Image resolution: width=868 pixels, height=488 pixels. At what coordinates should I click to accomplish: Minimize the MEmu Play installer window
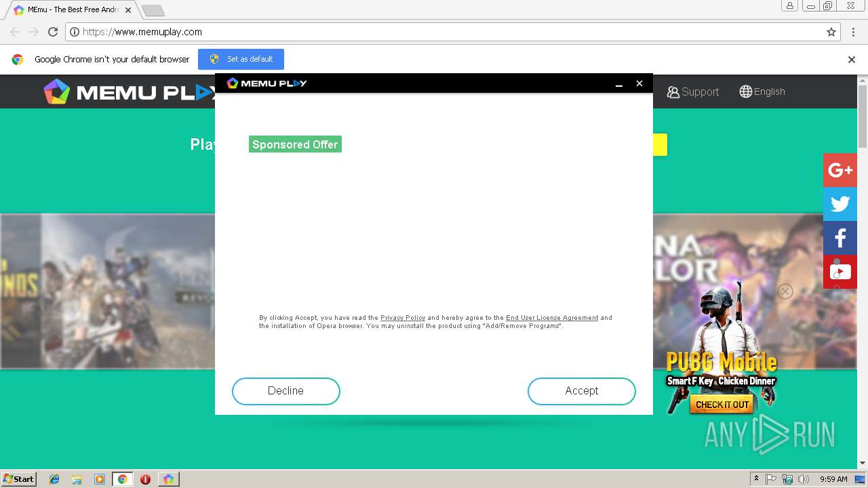619,83
